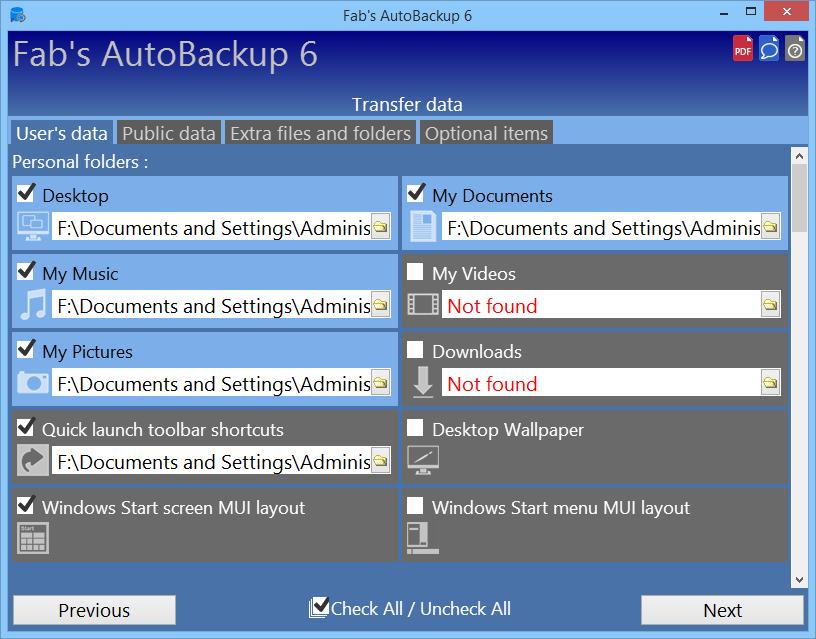Open the help question mark icon
This screenshot has width=816, height=639.
pos(795,48)
